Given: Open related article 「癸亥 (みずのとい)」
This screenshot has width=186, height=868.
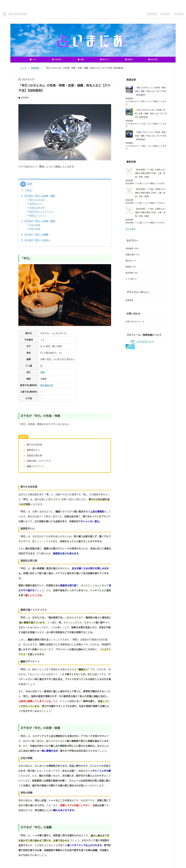Looking at the screenshot, I should tap(151, 91).
